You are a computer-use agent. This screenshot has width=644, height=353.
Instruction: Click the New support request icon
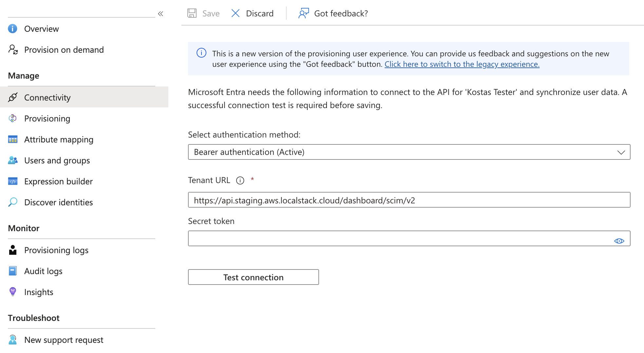13,340
